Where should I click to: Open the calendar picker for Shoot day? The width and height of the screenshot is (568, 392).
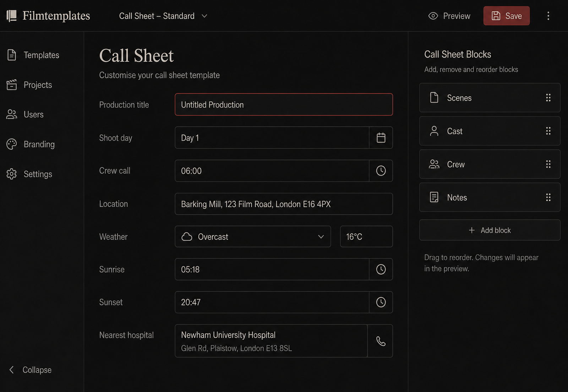381,138
